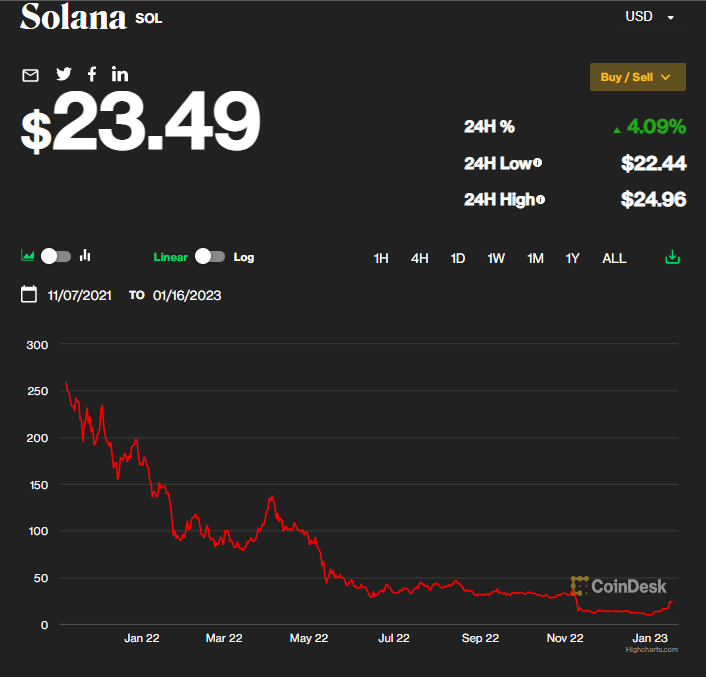This screenshot has width=706, height=677.
Task: Select the 1W time range
Action: (x=496, y=258)
